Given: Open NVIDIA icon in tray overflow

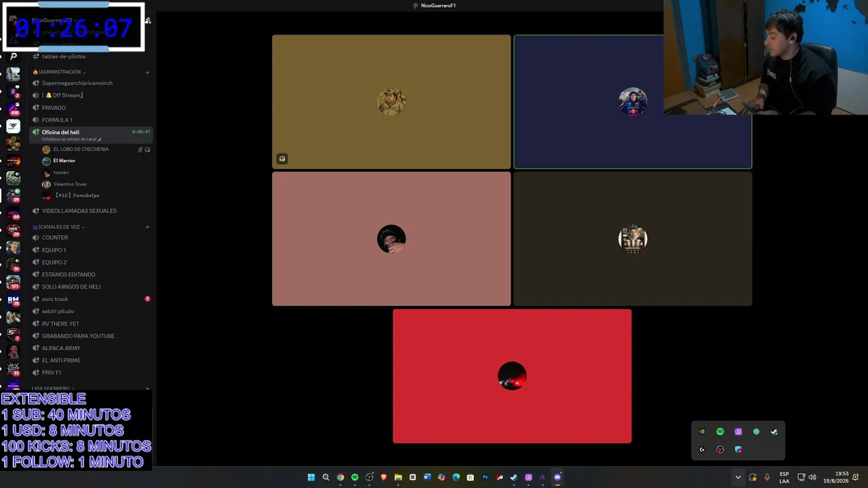Looking at the screenshot, I should click(x=702, y=432).
